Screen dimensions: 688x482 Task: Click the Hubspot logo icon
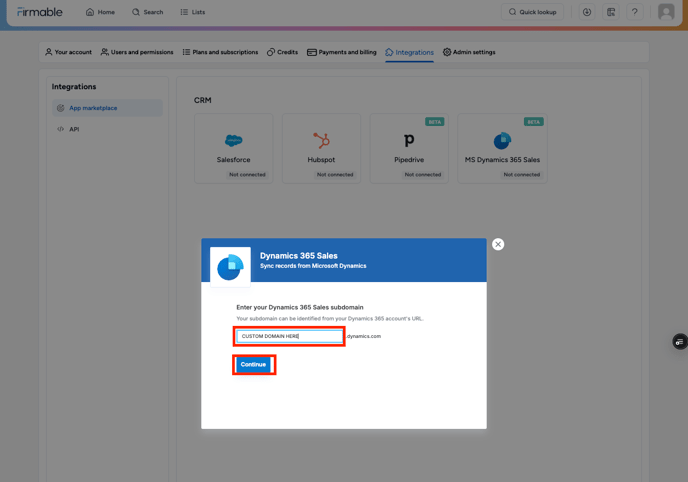tap(321, 140)
